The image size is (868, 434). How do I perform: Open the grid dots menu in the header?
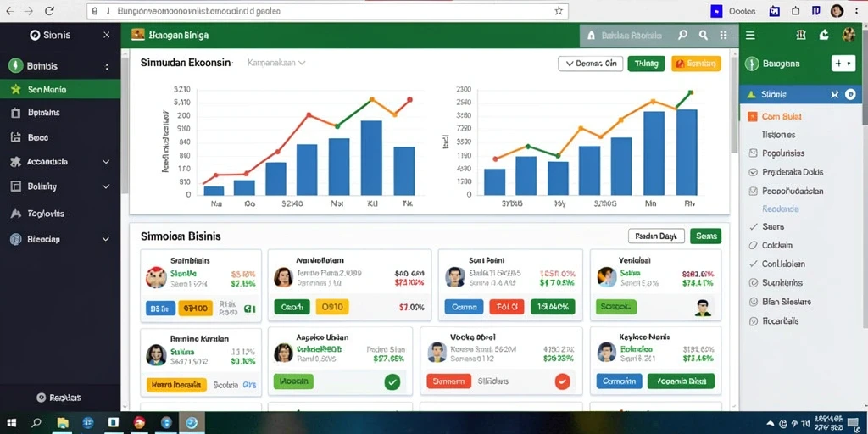724,35
